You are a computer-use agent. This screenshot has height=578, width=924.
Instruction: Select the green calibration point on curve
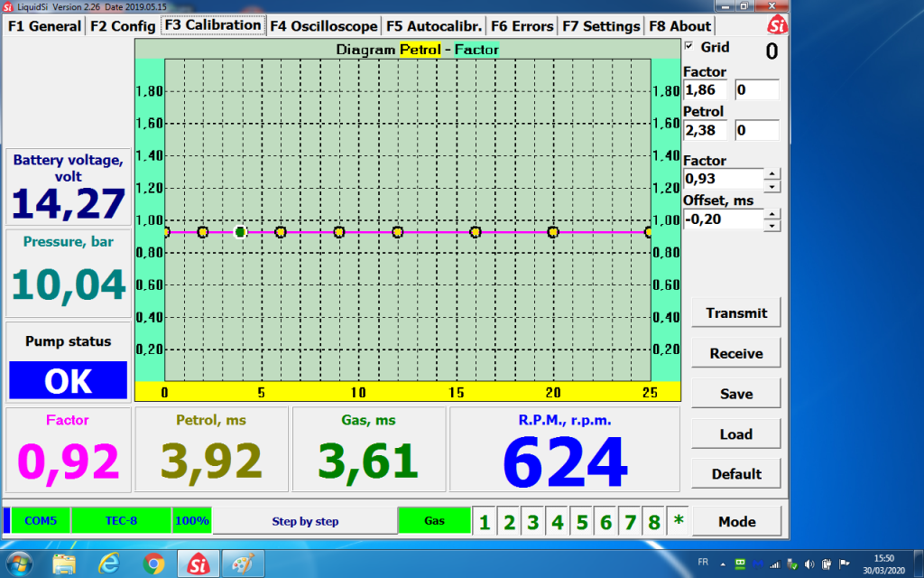point(241,232)
